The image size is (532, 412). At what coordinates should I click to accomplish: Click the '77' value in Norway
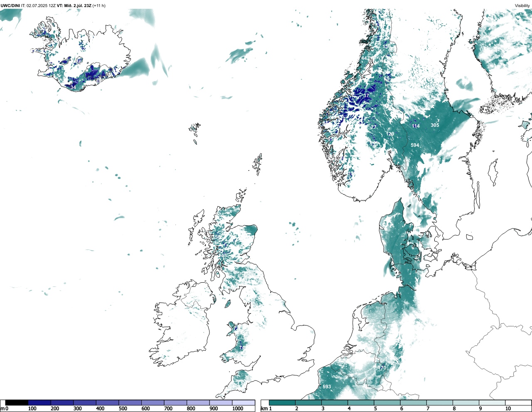pos(374,127)
